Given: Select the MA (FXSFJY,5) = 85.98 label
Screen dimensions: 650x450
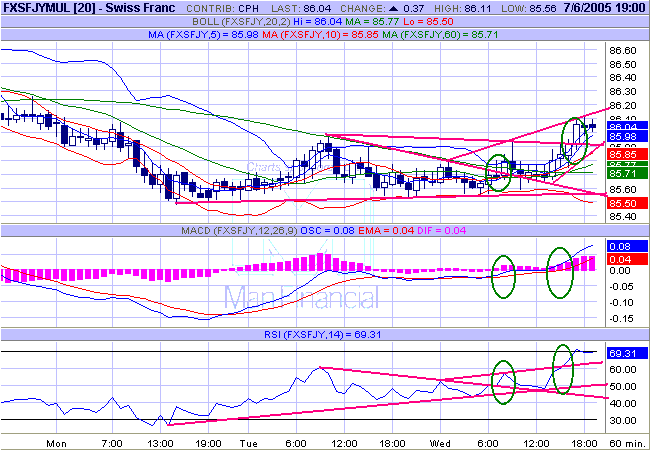Looking at the screenshot, I should coord(204,35).
